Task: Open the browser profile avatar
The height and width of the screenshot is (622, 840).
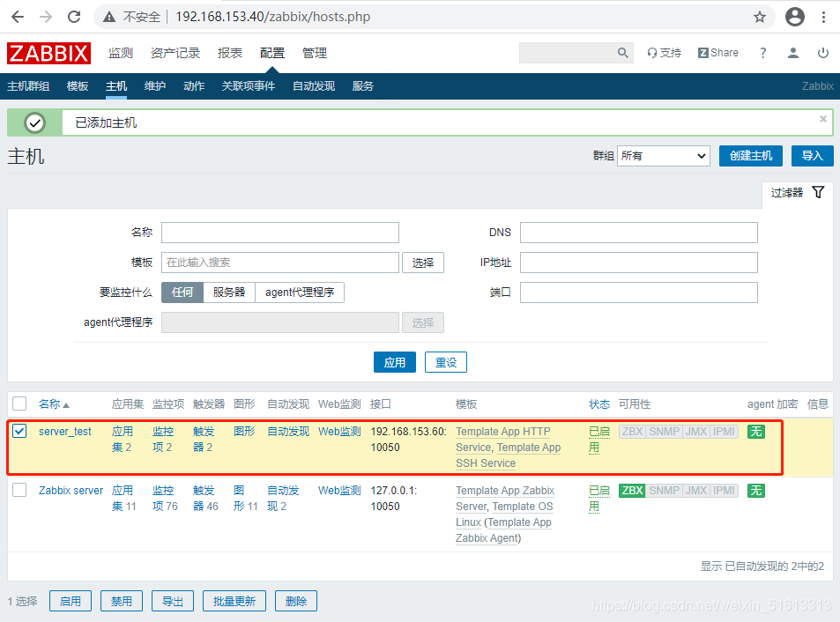Action: (x=795, y=17)
